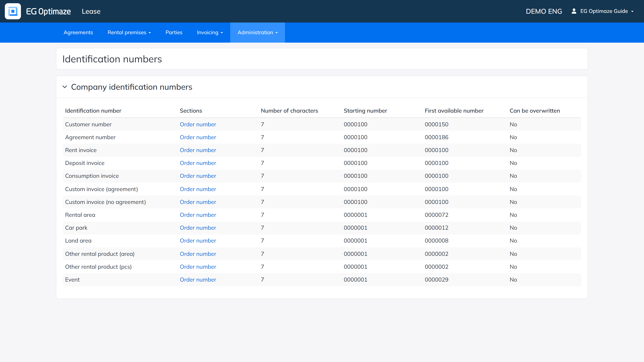644x362 pixels.
Task: Select the Rent invoice row label
Action: pyautogui.click(x=81, y=150)
